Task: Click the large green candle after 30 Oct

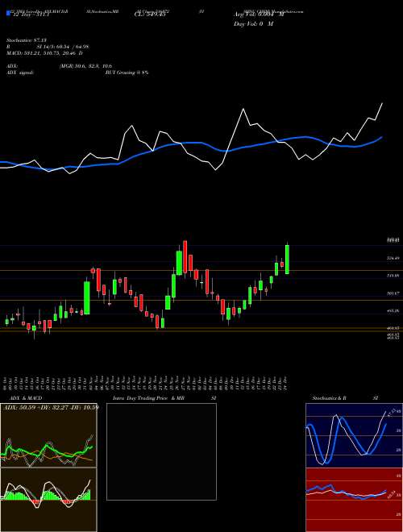Action: 87,298
